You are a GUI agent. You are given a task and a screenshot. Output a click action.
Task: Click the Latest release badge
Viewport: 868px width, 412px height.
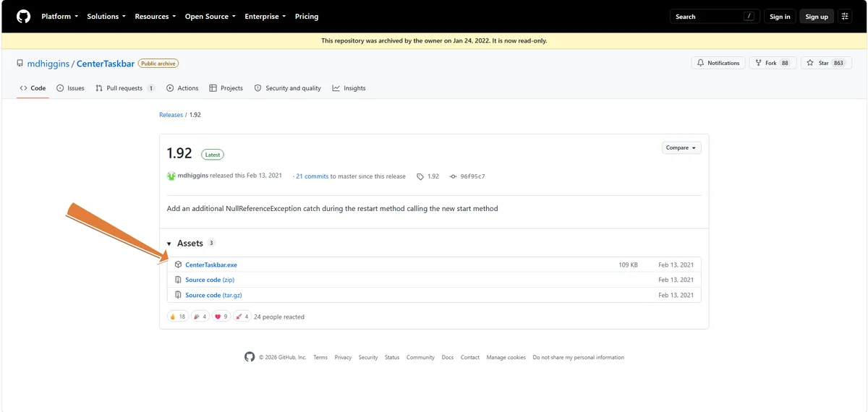pos(213,154)
